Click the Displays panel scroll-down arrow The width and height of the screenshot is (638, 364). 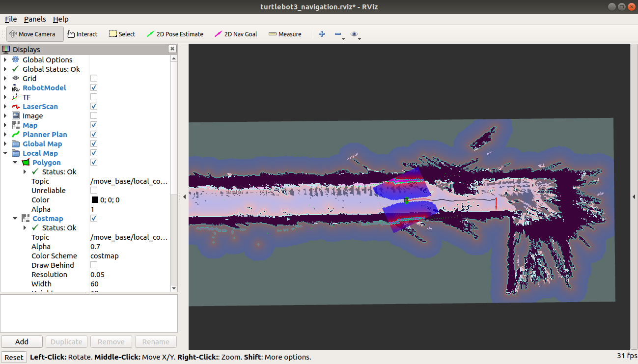174,288
